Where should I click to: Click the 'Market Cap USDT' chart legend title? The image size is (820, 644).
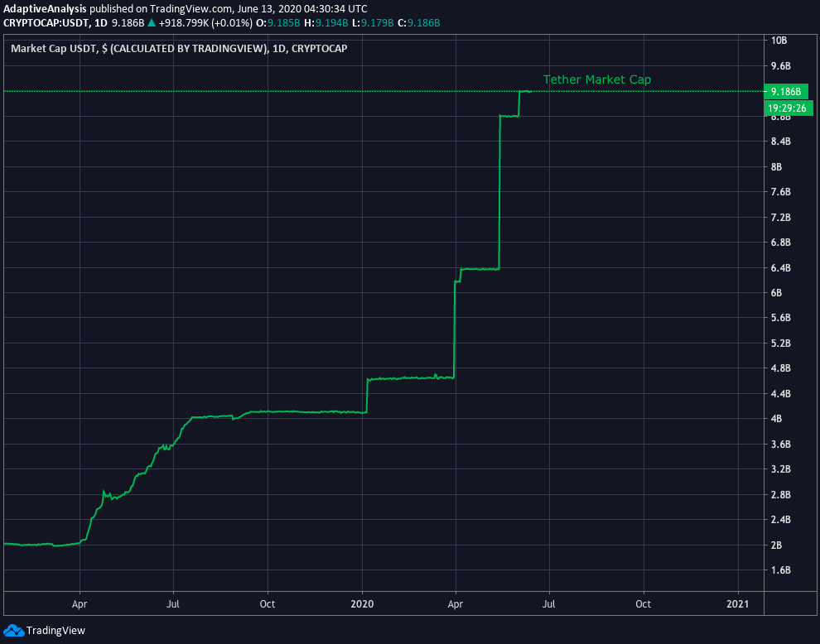coord(179,49)
